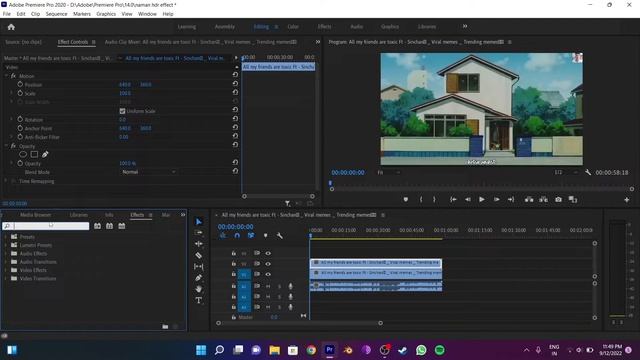Image resolution: width=640 pixels, height=360 pixels.
Task: Toggle the Uniform Scale checkbox
Action: pos(122,111)
